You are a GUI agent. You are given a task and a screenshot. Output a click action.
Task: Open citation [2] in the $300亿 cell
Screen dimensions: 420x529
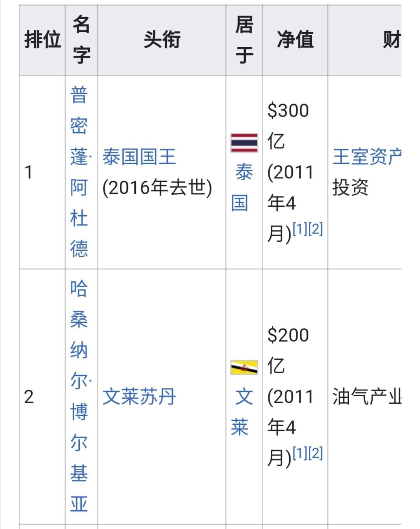point(315,229)
